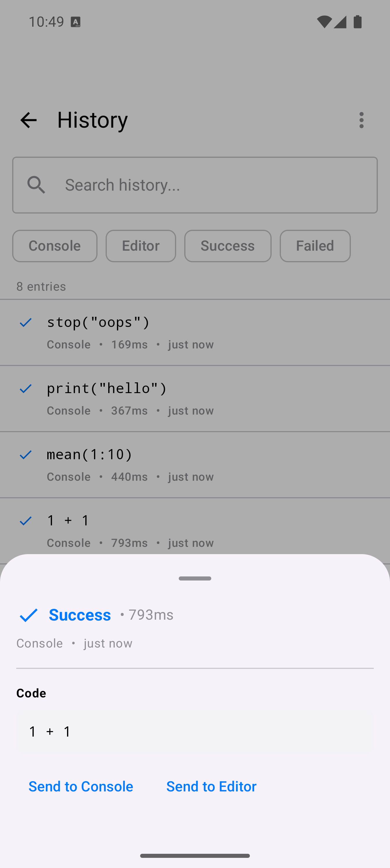Tap checkmark icon beside mean(1:10) entry
Screen dimensions: 390x868
pos(26,455)
